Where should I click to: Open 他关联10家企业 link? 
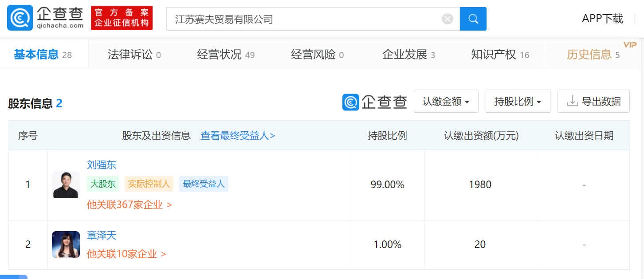coord(126,254)
